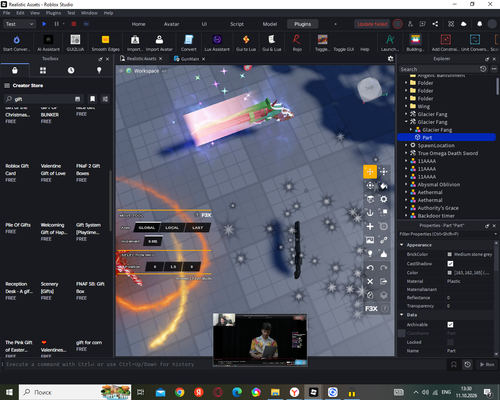Click the BrickColor swatch Medium stone grey
Screen dimensions: 500x400
(449, 254)
